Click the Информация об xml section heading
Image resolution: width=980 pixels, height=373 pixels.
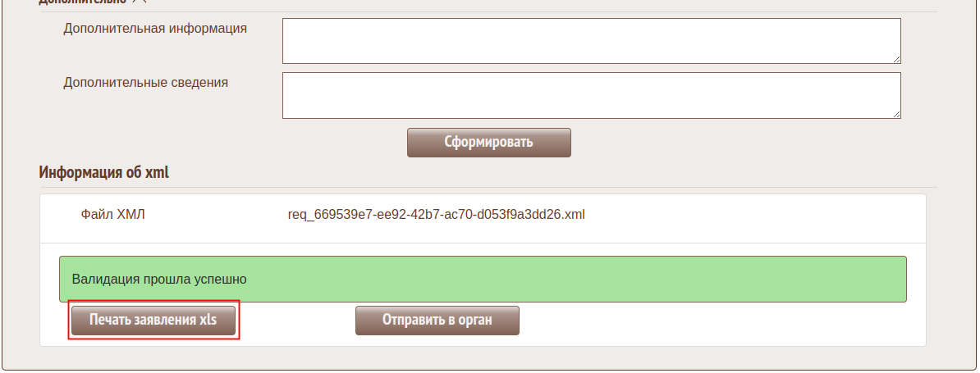103,173
